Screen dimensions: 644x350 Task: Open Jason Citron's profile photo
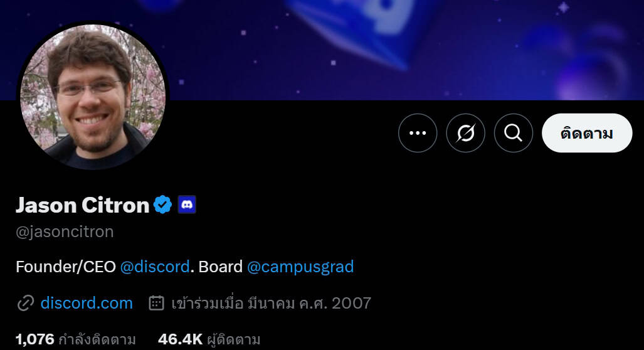click(x=93, y=96)
